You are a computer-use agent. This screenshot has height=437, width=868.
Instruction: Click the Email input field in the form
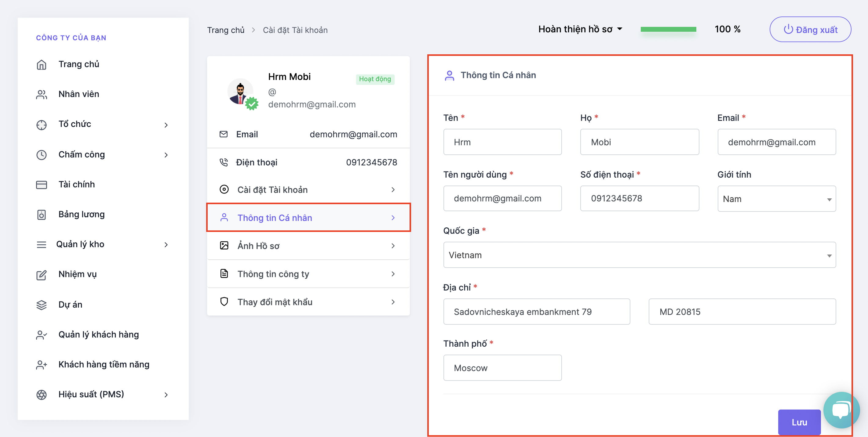click(x=776, y=142)
